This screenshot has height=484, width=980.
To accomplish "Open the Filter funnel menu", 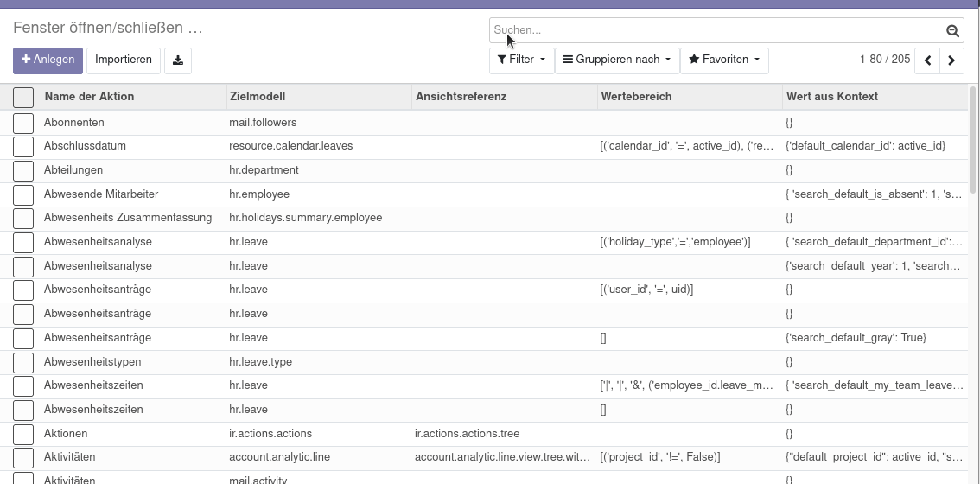I will [521, 60].
